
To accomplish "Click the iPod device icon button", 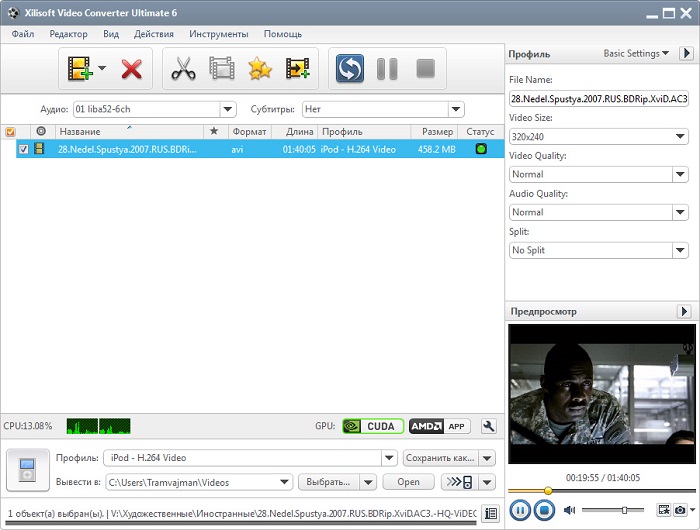I will (x=28, y=470).
